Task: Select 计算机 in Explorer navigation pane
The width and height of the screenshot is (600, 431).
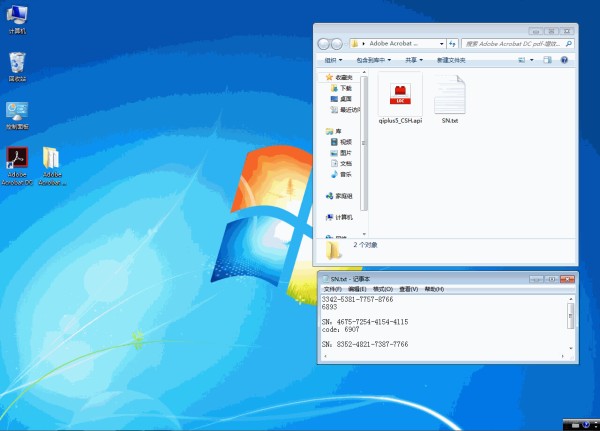Action: coord(339,217)
